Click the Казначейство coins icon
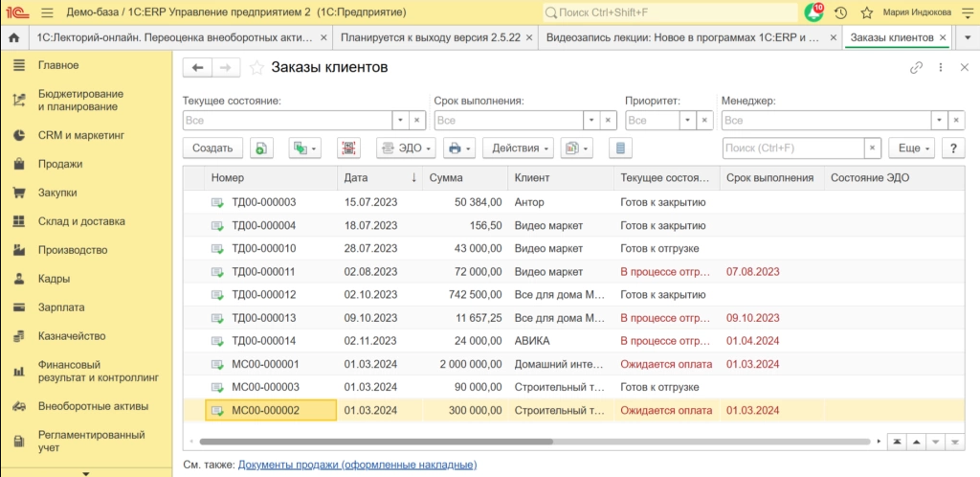The width and height of the screenshot is (980, 477). tap(19, 336)
